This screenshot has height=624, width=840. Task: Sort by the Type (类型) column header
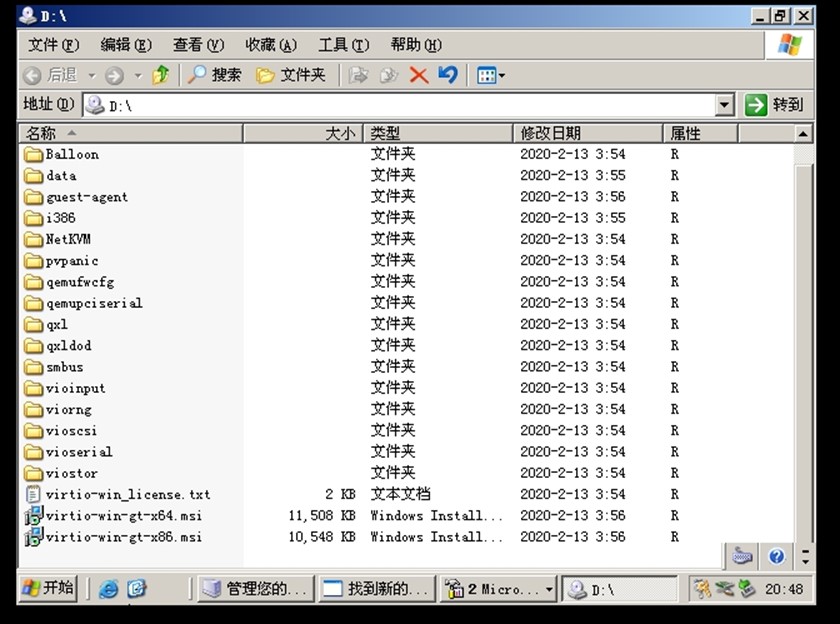pos(438,133)
